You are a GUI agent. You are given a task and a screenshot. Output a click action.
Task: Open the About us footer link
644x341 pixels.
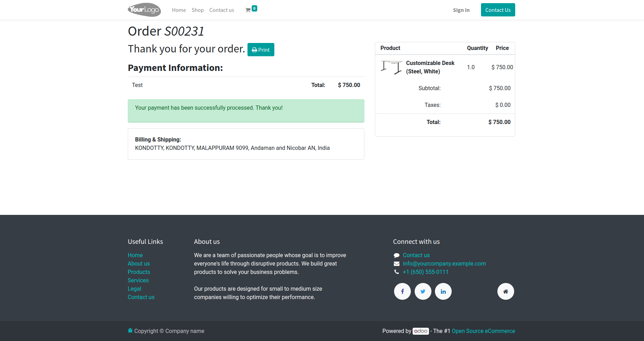(x=139, y=263)
